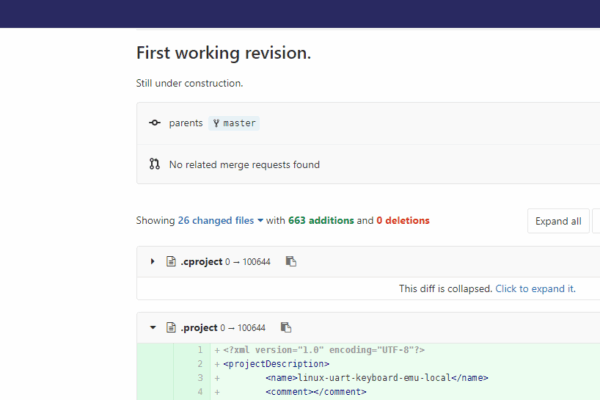Open the .project file name link
600x400 pixels.
[199, 328]
